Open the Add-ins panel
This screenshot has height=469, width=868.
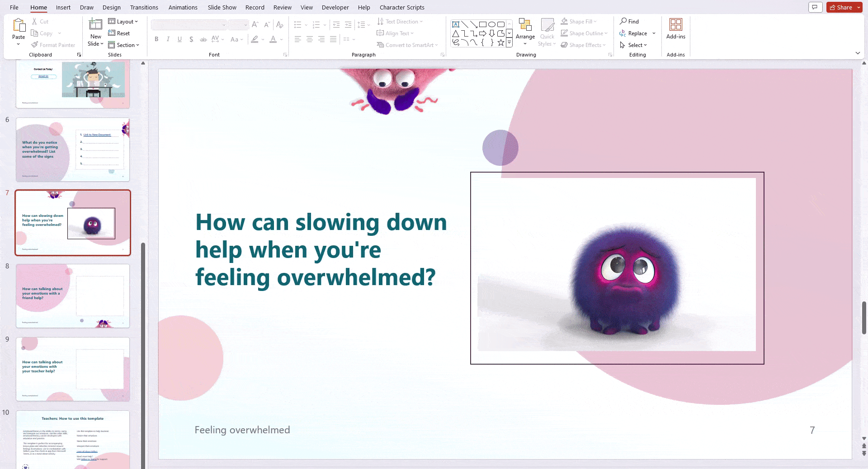point(675,29)
